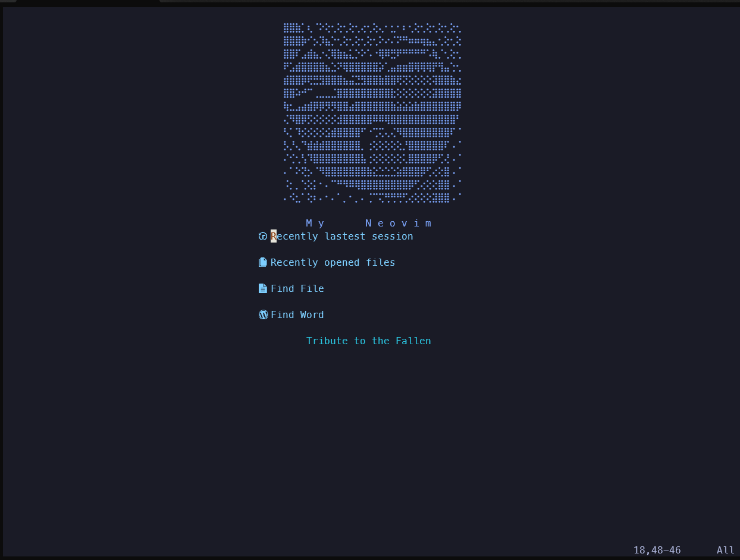Open Recently lastest session entry
Viewport: 740px width, 560px height.
coord(341,237)
